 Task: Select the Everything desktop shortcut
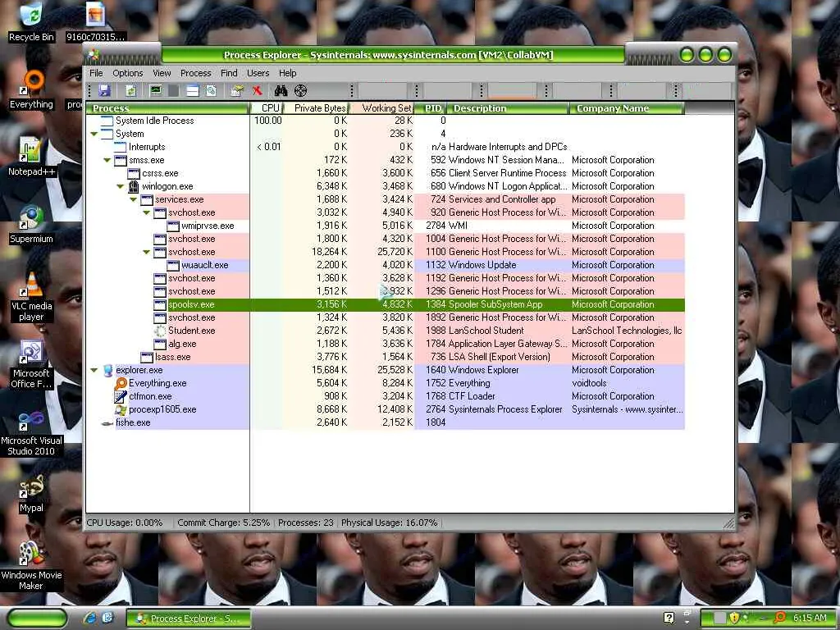[x=31, y=89]
